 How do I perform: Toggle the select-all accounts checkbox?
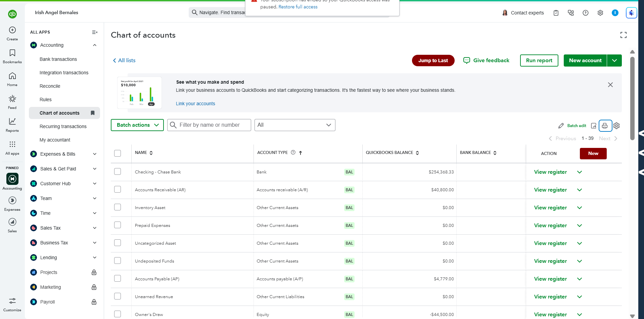point(118,153)
